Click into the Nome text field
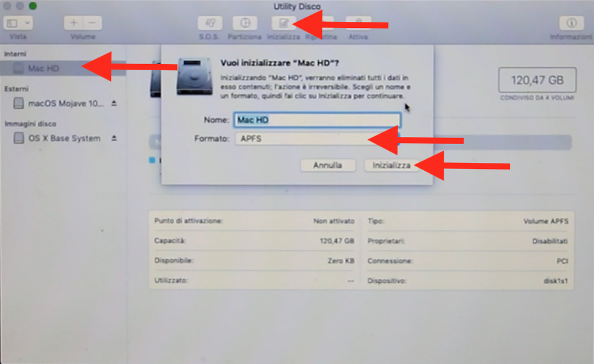594x364 pixels. pyautogui.click(x=317, y=120)
